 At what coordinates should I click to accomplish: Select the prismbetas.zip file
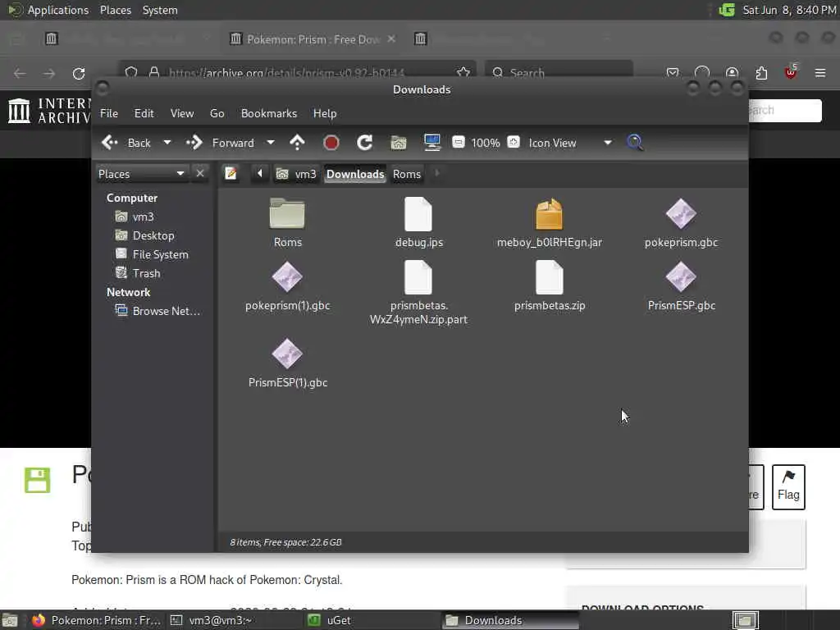(x=549, y=277)
